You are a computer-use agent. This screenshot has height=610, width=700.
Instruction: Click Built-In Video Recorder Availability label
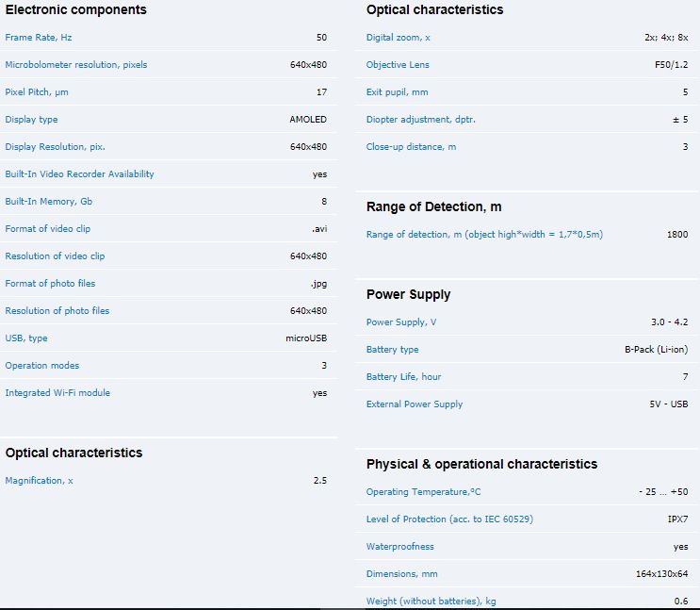pos(79,174)
